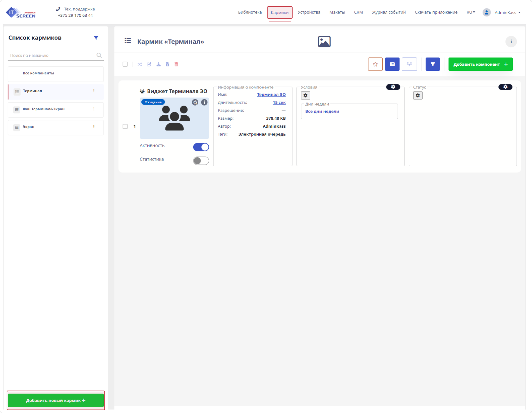
Task: Check the checkbox for component row 1
Action: tap(125, 126)
